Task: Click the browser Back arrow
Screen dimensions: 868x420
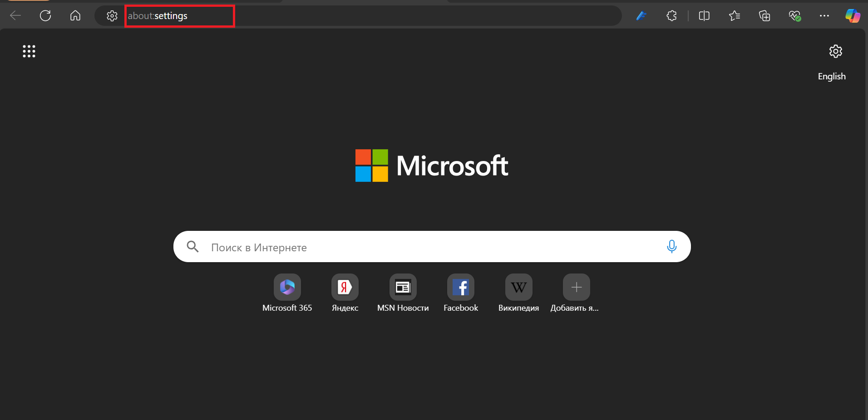Action: [15, 16]
